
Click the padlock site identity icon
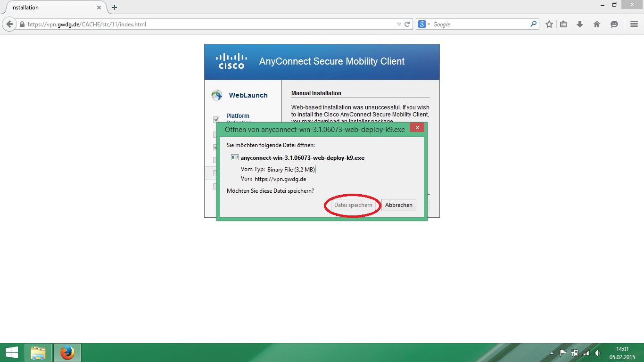(22, 24)
